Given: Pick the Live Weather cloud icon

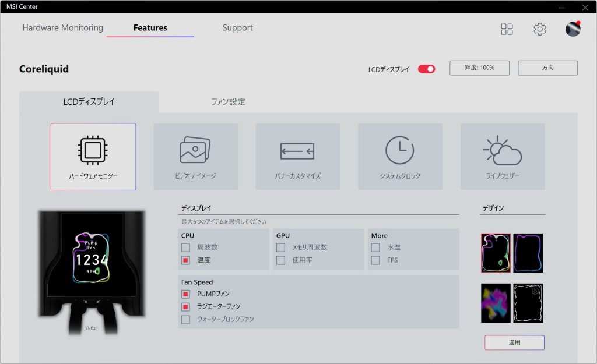Looking at the screenshot, I should pyautogui.click(x=502, y=151).
